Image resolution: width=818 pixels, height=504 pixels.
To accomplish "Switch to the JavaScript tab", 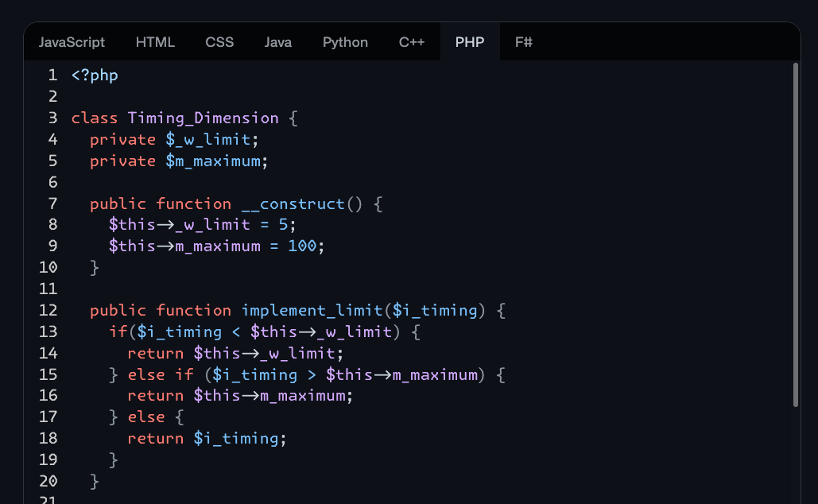I will [72, 42].
